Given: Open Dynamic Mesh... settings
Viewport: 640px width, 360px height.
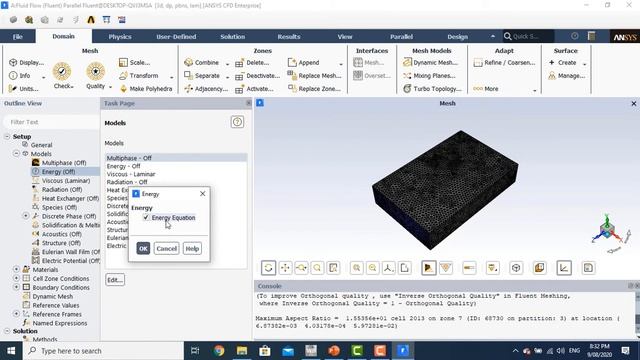Looking at the screenshot, I should [430, 62].
